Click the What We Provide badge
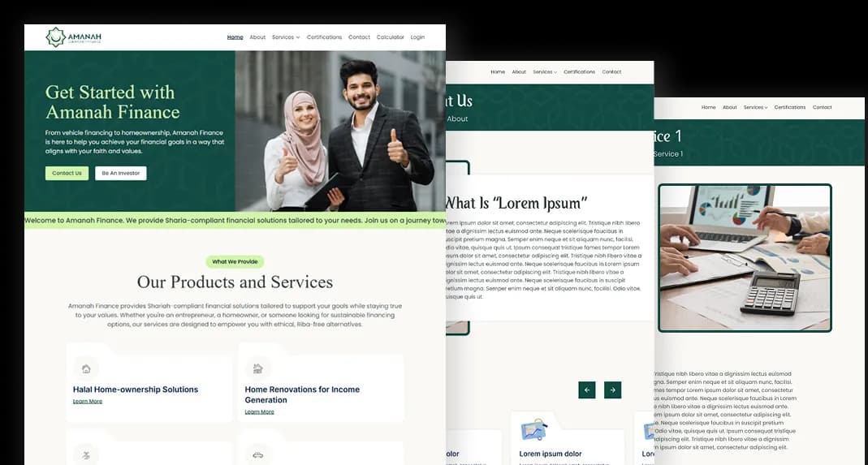 [x=235, y=262]
